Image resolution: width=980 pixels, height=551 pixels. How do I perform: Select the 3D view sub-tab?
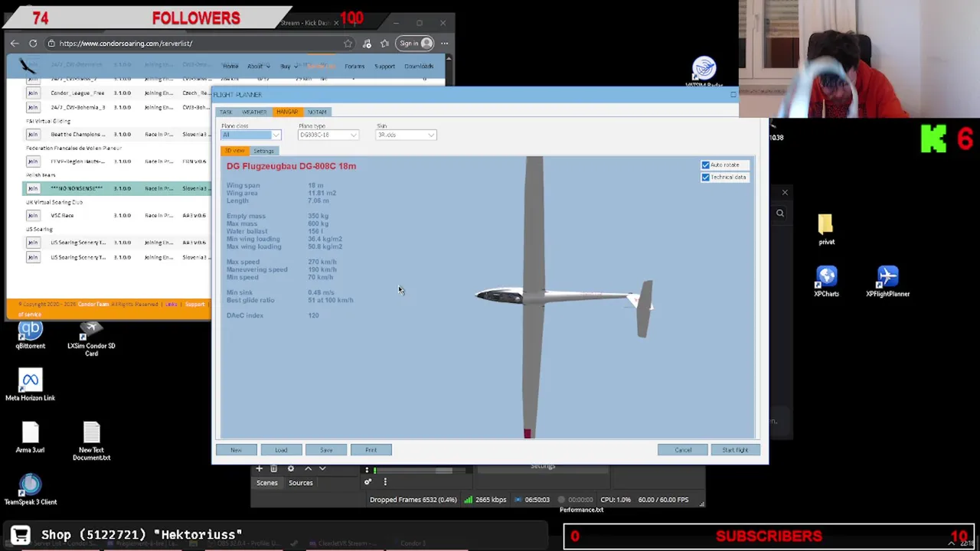tap(235, 151)
